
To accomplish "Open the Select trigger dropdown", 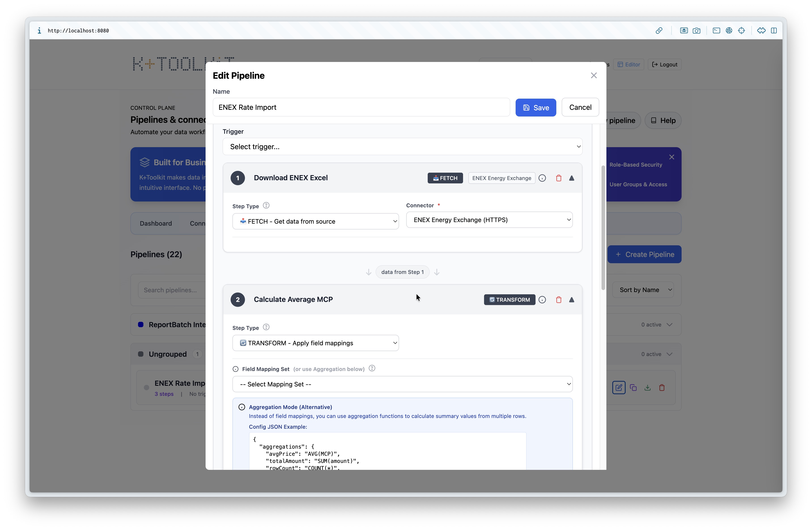I will [x=402, y=147].
